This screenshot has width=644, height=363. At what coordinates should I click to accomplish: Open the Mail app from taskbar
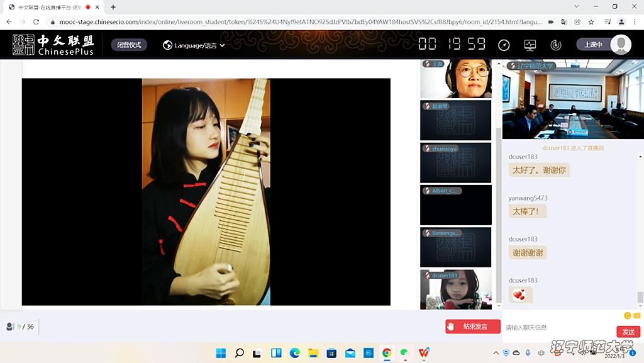pyautogui.click(x=350, y=353)
